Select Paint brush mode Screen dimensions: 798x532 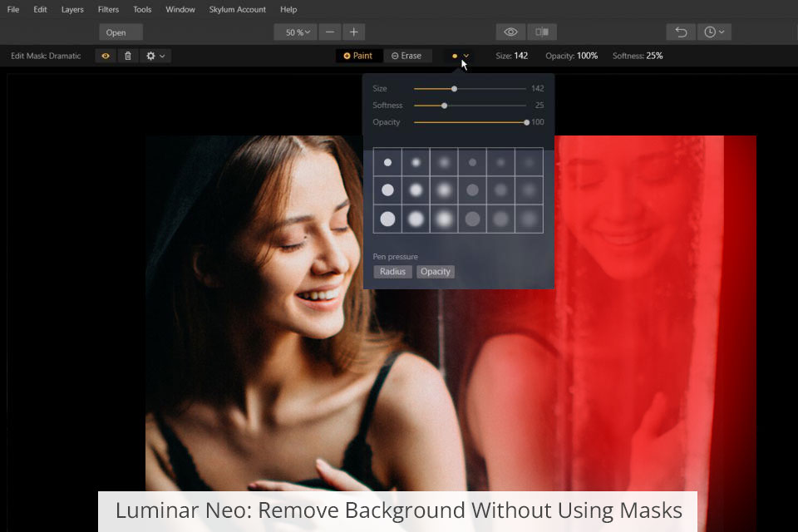357,56
